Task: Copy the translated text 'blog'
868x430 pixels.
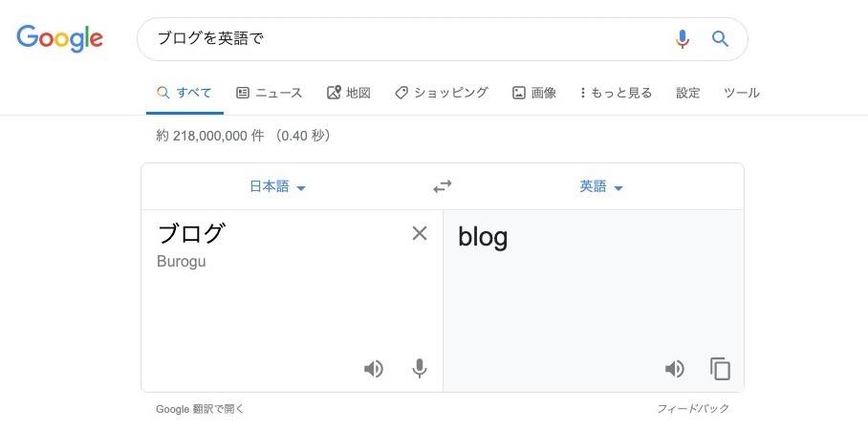Action: coord(720,369)
